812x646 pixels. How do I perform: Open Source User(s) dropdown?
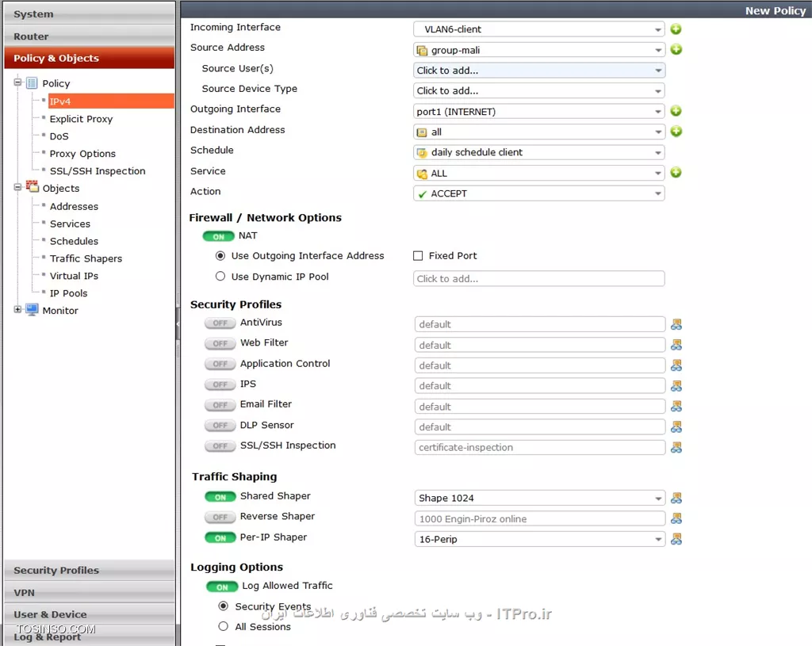point(539,71)
